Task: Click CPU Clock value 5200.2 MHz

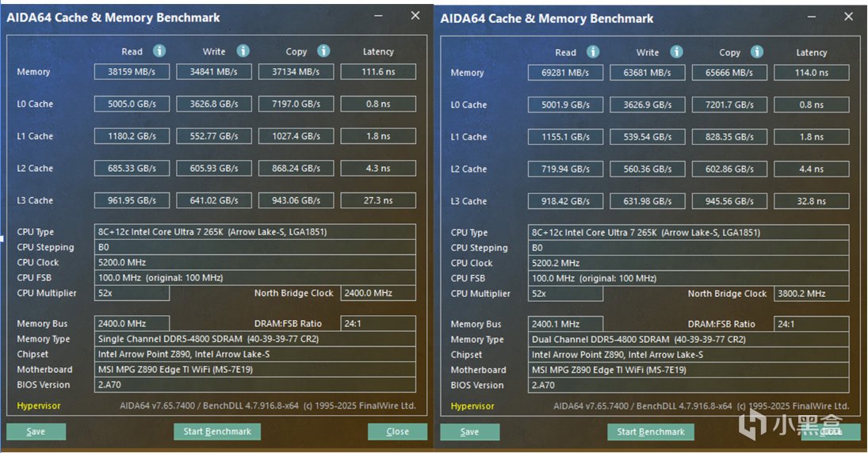Action: (688, 263)
